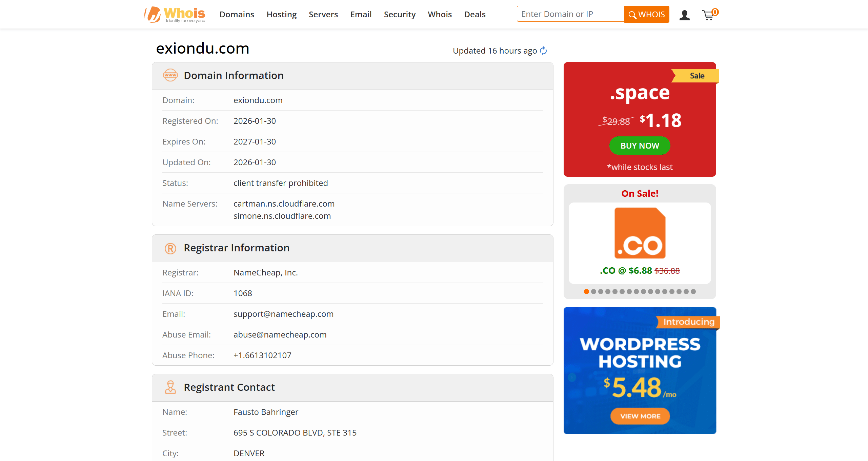
Task: Select the last carousel dot
Action: click(693, 291)
